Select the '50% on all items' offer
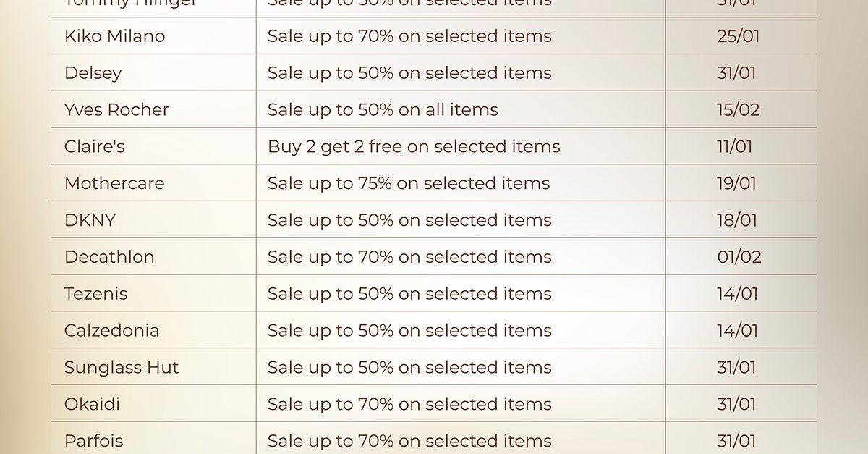Image resolution: width=868 pixels, height=454 pixels. point(383,110)
